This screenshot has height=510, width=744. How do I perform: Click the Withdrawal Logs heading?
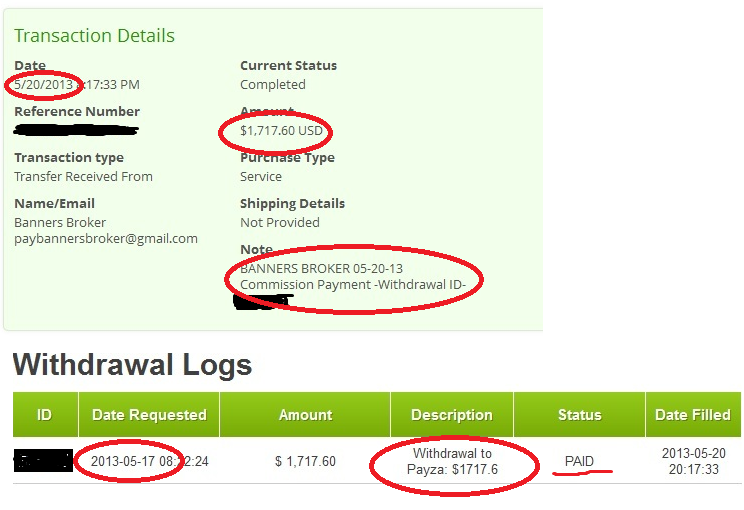(x=132, y=365)
